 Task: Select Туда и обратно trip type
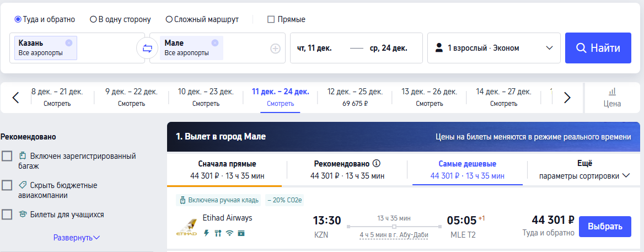[x=18, y=19]
